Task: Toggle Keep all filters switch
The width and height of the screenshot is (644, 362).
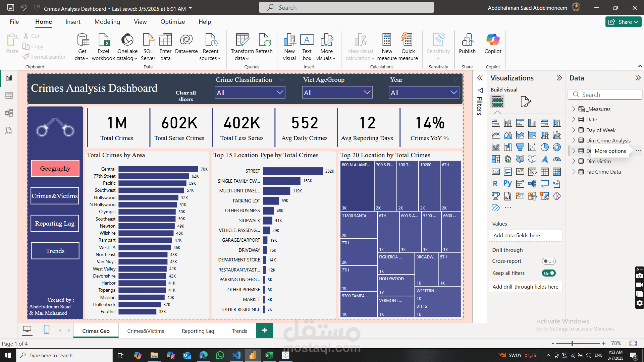Action: pyautogui.click(x=549, y=273)
